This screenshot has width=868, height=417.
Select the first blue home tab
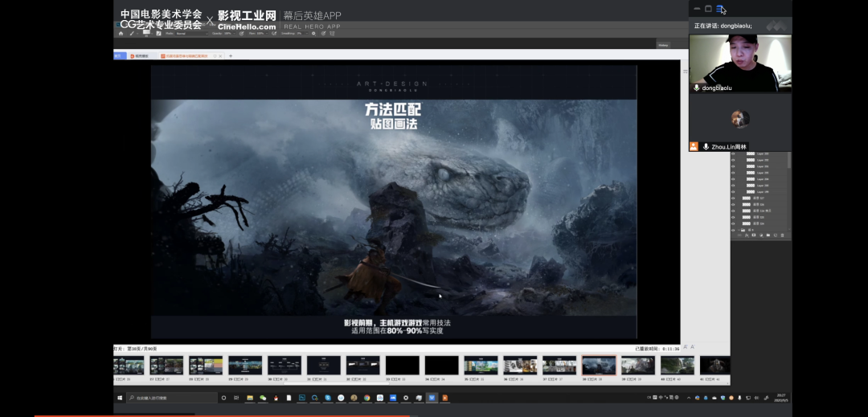119,56
